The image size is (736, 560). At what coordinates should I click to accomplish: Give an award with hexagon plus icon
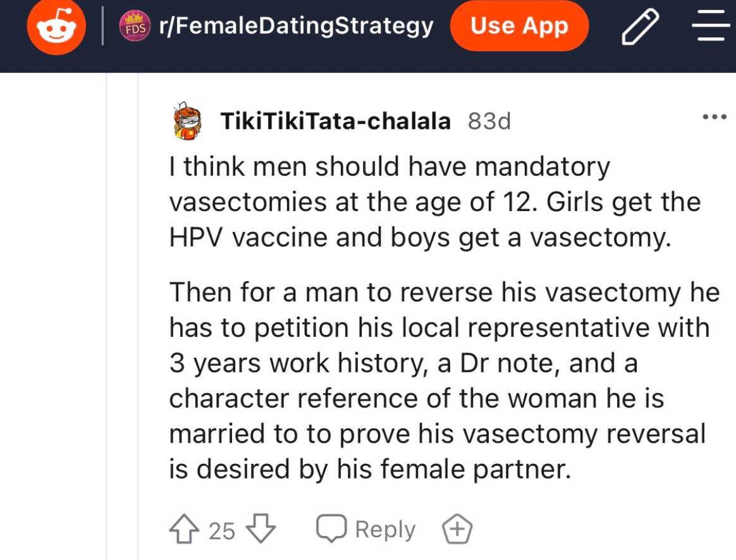457,528
